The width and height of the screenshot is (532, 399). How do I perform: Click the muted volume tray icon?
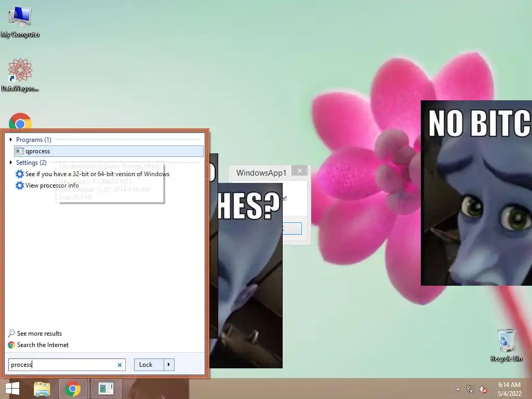[x=483, y=389]
